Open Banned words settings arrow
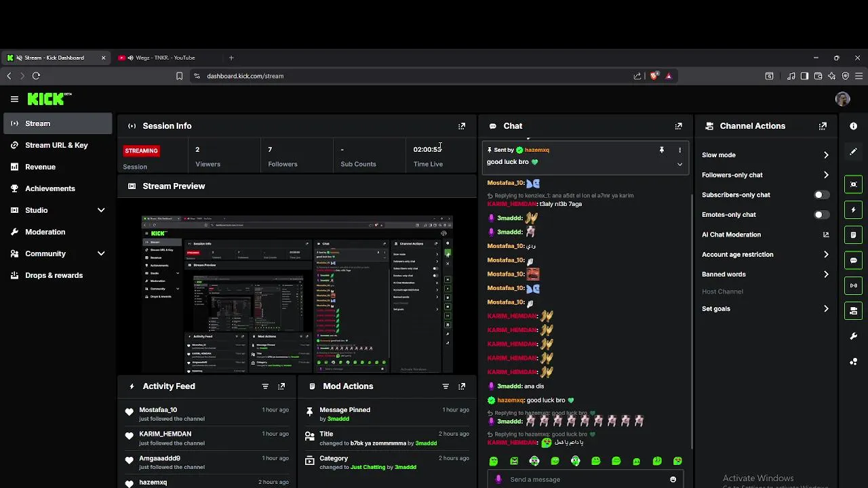This screenshot has height=488, width=868. [826, 274]
